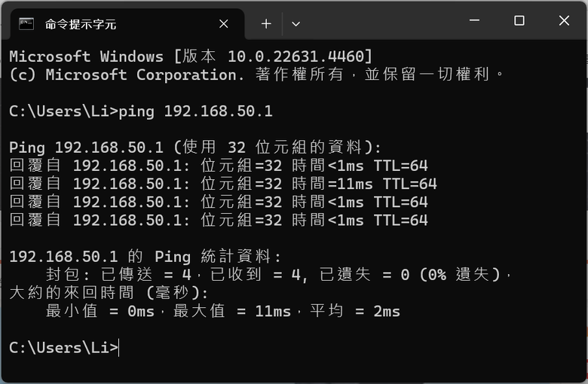Screen dimensions: 588x384
Task: Click the empty title bar area
Action: (x=382, y=20)
